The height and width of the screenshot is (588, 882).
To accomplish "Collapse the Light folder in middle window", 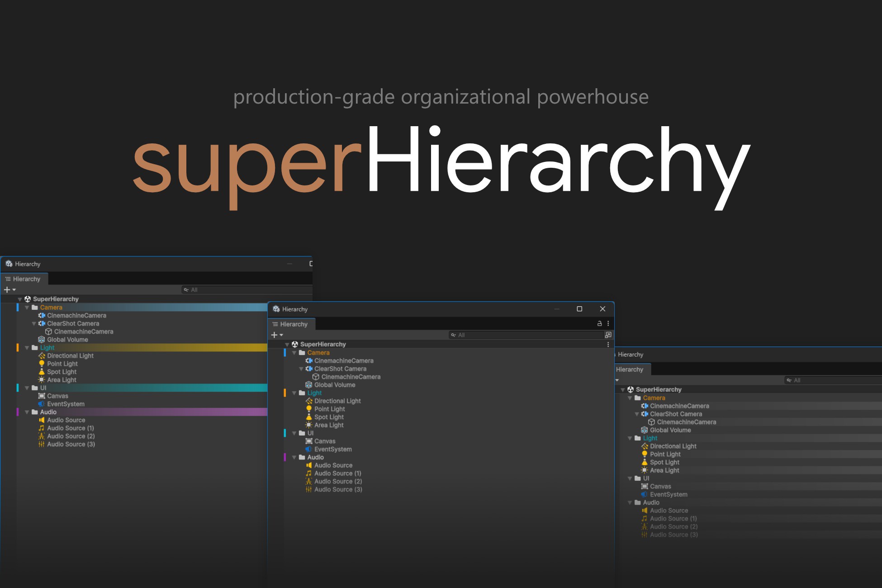I will pyautogui.click(x=294, y=393).
